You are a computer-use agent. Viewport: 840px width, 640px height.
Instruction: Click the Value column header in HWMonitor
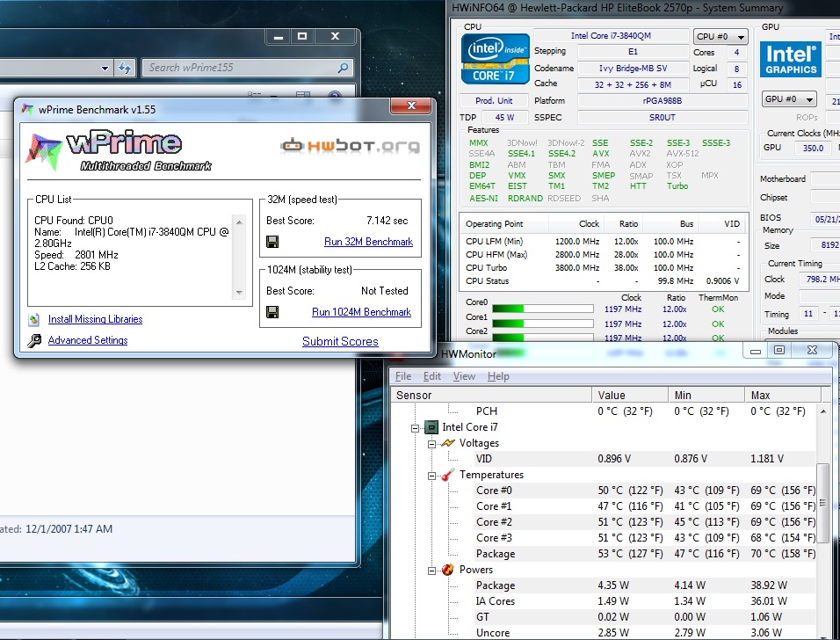point(630,395)
